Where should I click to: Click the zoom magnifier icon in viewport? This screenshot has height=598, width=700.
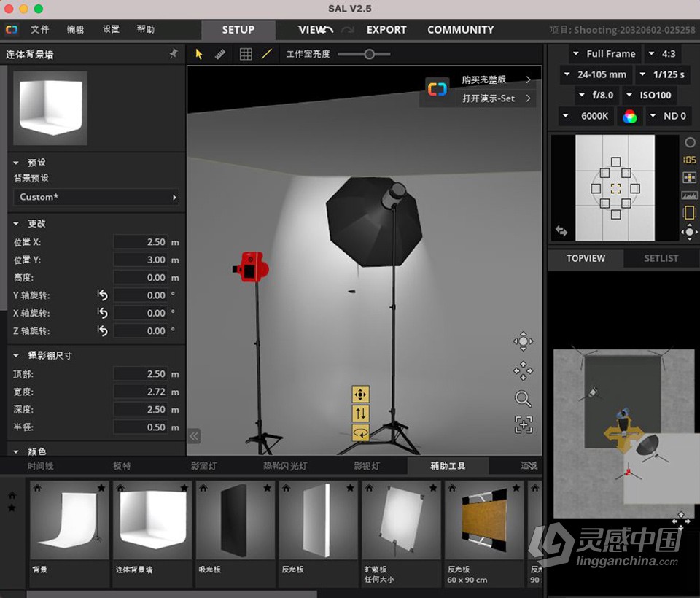tap(523, 399)
